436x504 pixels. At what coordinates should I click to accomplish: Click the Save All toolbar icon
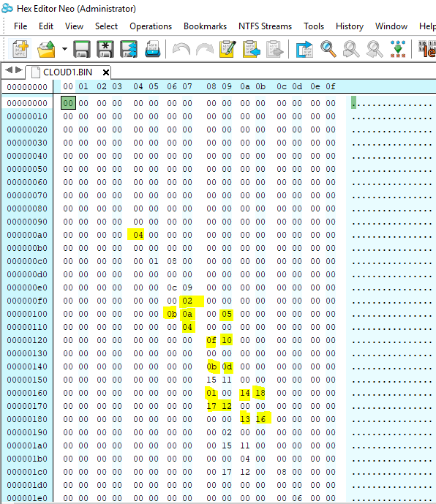point(129,49)
